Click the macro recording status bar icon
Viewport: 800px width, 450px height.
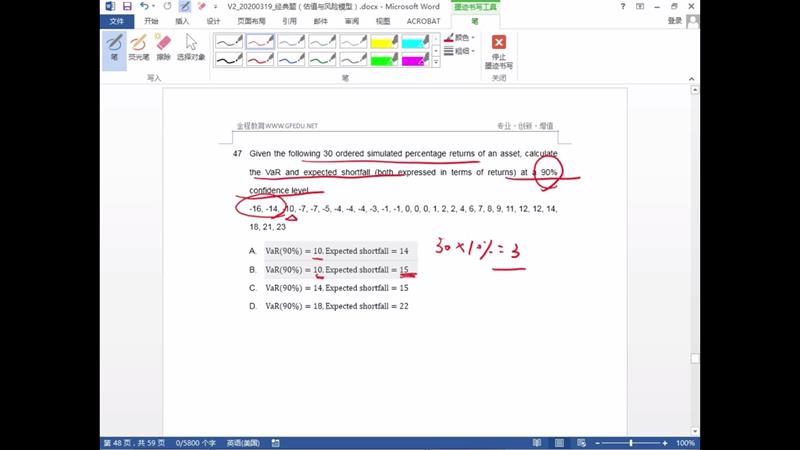coord(276,443)
